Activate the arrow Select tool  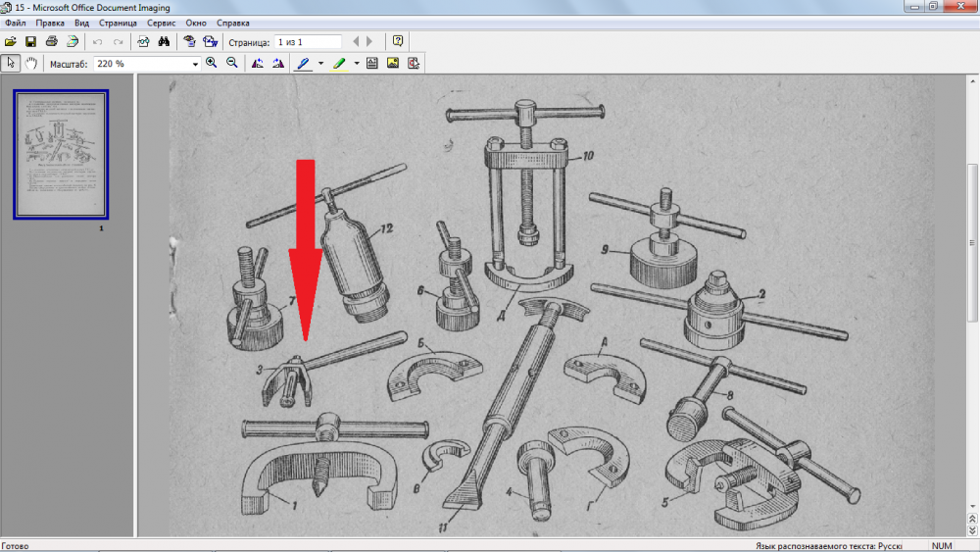point(11,63)
